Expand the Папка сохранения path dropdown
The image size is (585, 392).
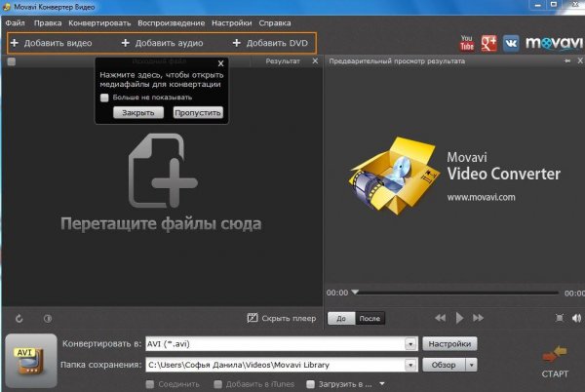pos(410,365)
